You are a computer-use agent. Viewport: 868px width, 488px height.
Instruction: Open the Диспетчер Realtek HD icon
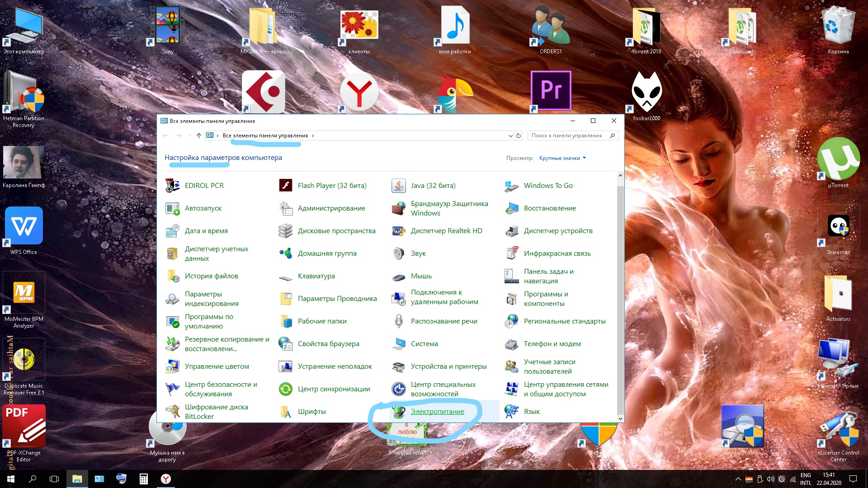coord(398,231)
